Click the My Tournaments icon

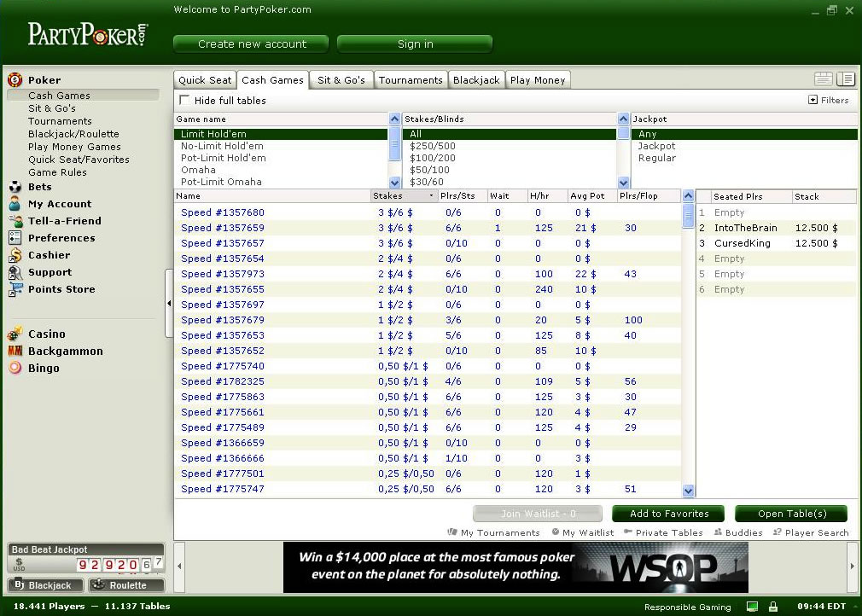tap(452, 532)
